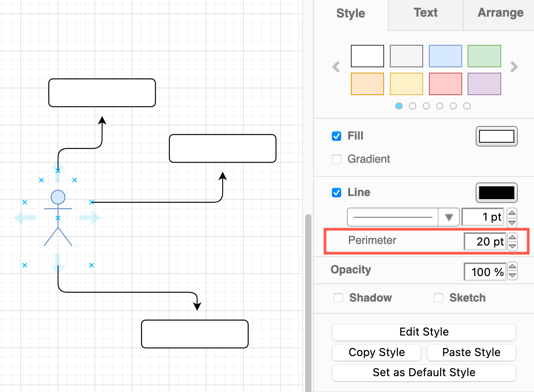Disable the Fill checkbox
This screenshot has height=392, width=534.
(x=337, y=136)
